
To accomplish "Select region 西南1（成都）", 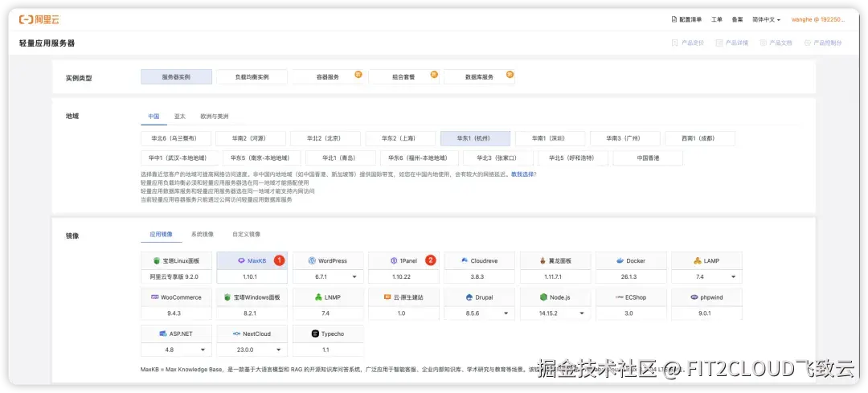I will pyautogui.click(x=700, y=138).
